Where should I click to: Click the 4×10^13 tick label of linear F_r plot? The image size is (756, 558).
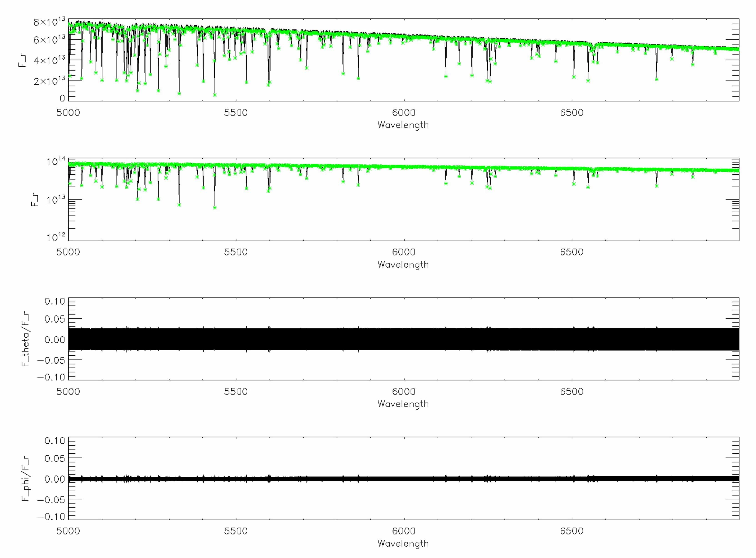click(x=49, y=60)
